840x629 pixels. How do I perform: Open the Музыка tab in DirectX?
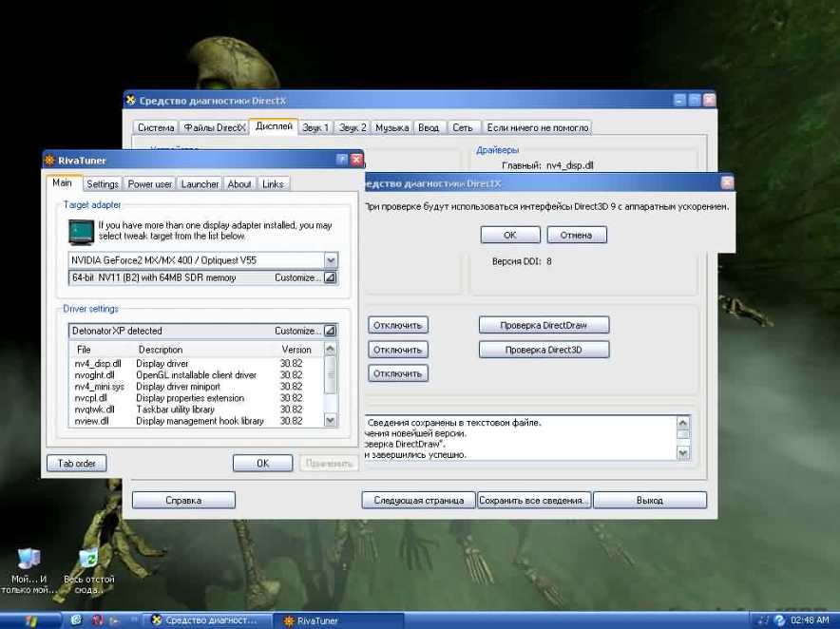[391, 127]
